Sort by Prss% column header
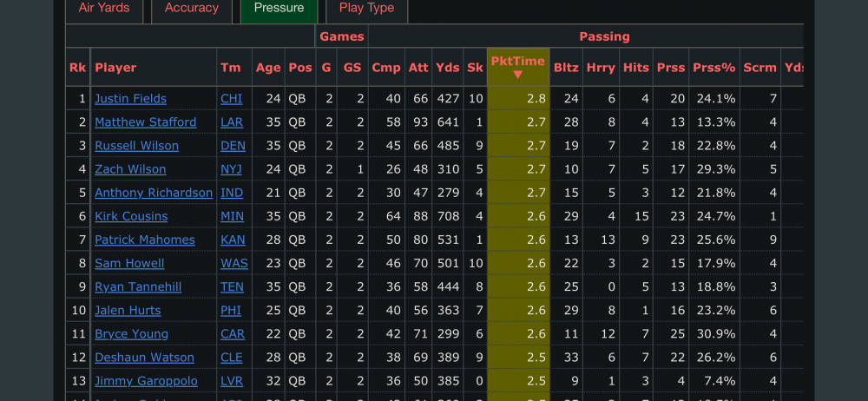The image size is (868, 401). 713,68
